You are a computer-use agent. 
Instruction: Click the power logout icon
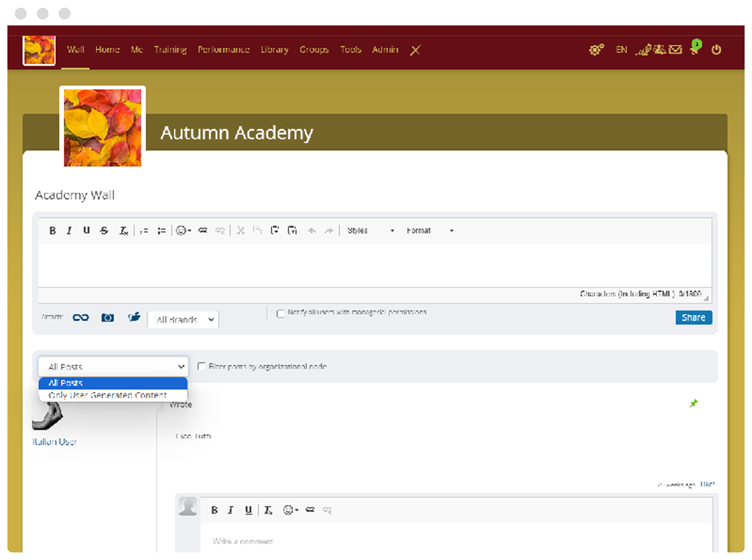pos(716,50)
